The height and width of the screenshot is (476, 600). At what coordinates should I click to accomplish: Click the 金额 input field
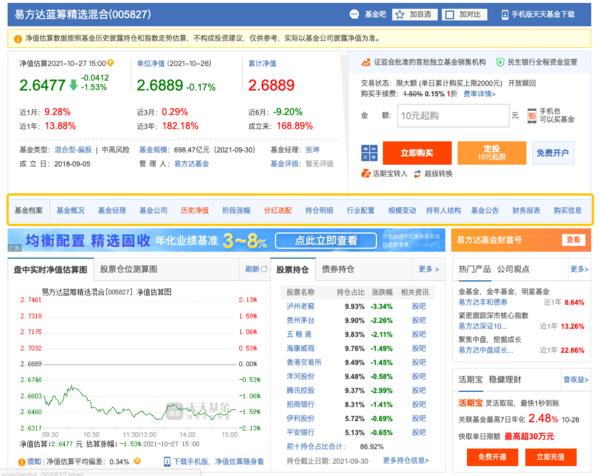453,116
